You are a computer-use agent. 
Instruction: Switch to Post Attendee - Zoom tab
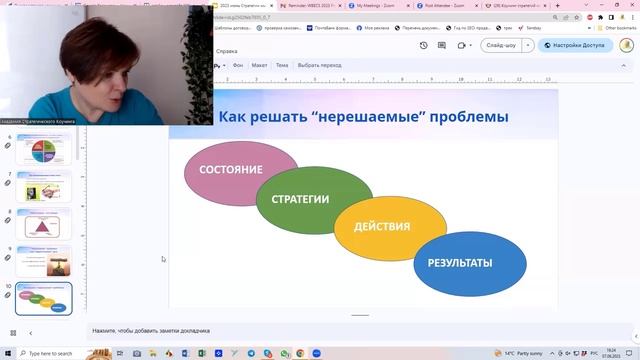[x=447, y=6]
